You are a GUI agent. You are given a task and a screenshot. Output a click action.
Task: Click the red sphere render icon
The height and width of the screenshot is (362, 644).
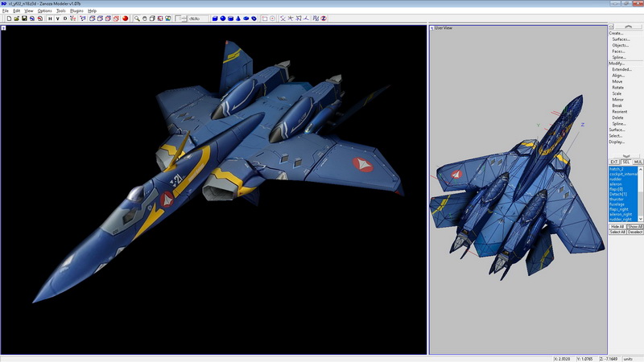point(126,18)
